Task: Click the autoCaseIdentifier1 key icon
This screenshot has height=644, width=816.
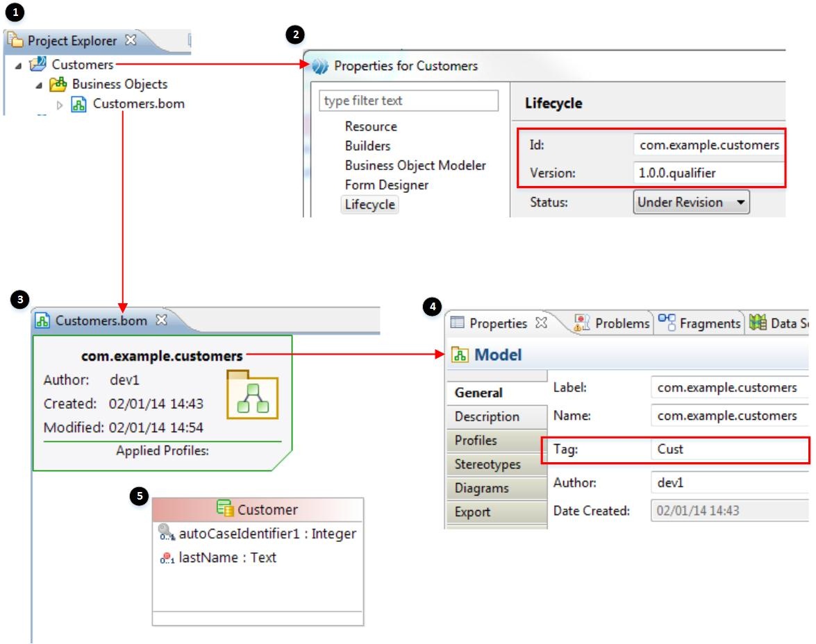Action: pyautogui.click(x=167, y=532)
